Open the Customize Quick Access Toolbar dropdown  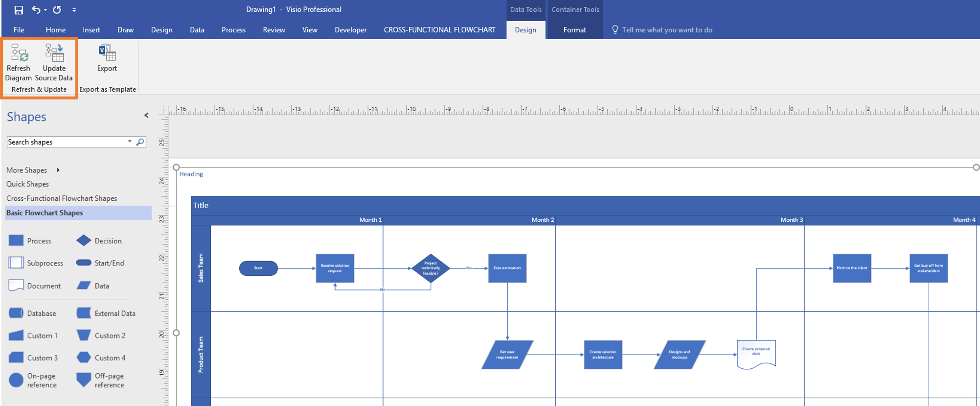click(74, 10)
